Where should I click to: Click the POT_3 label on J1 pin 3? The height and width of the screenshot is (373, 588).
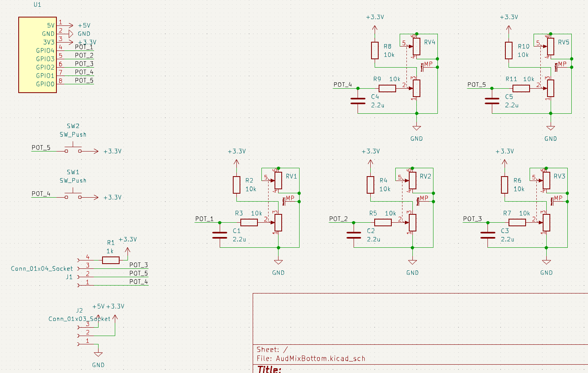click(x=139, y=265)
